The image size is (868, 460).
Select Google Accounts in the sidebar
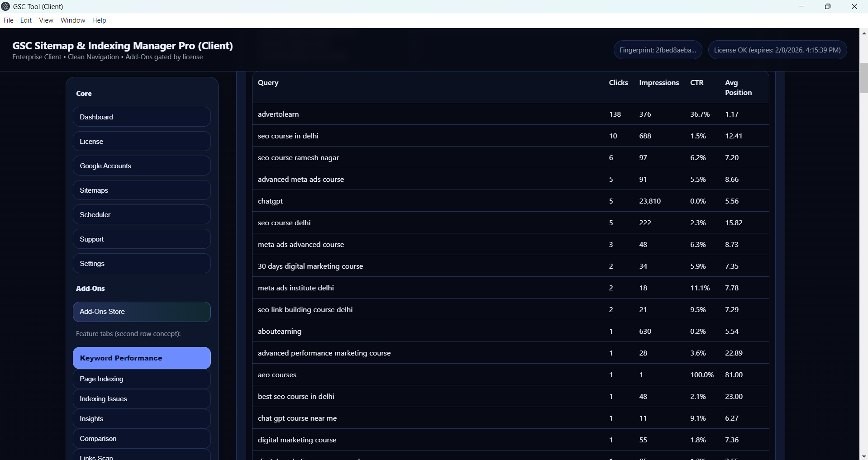point(142,166)
